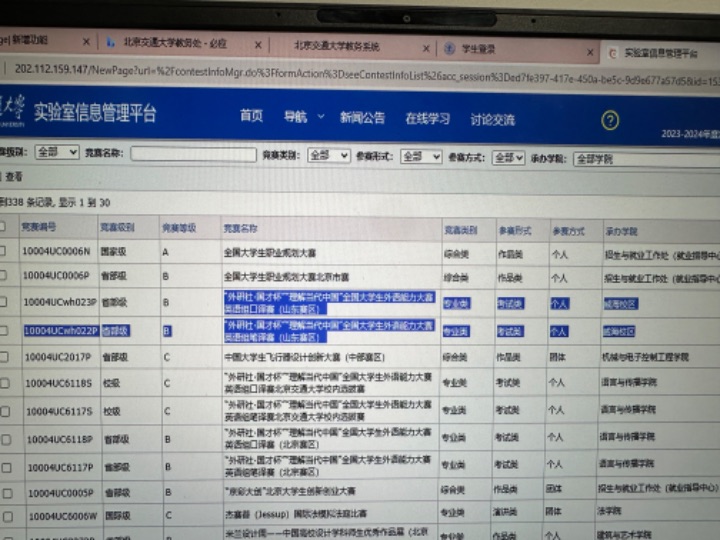Image resolution: width=720 pixels, height=540 pixels.
Task: Close the 学生登录 browser tab
Action: (x=590, y=52)
